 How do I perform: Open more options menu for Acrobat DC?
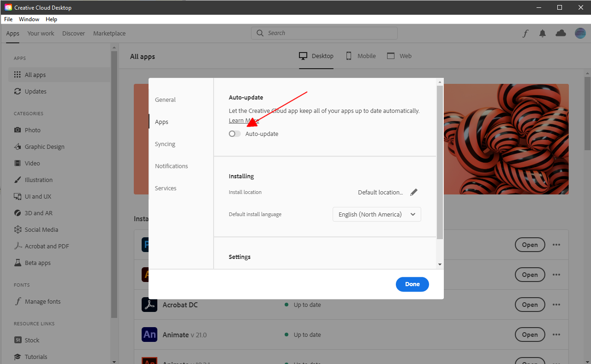[x=556, y=305]
